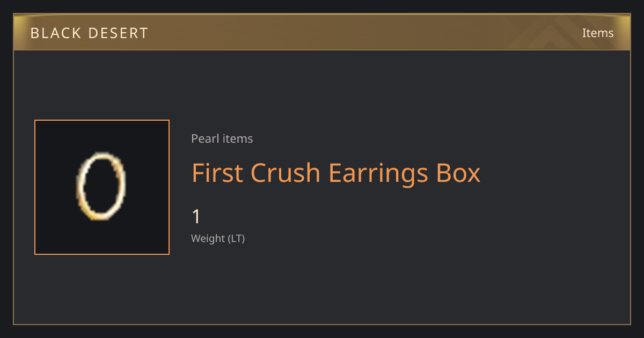Click the golden header banner center
Image resolution: width=644 pixels, height=338 pixels.
322,32
